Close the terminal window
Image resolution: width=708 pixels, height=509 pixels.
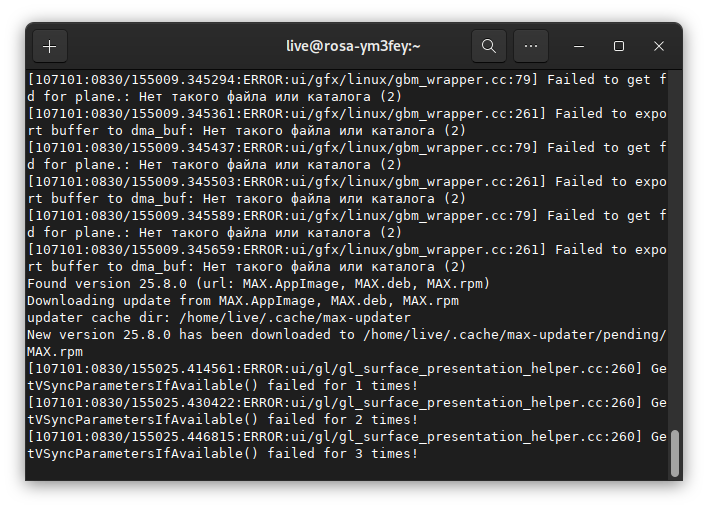pyautogui.click(x=659, y=46)
